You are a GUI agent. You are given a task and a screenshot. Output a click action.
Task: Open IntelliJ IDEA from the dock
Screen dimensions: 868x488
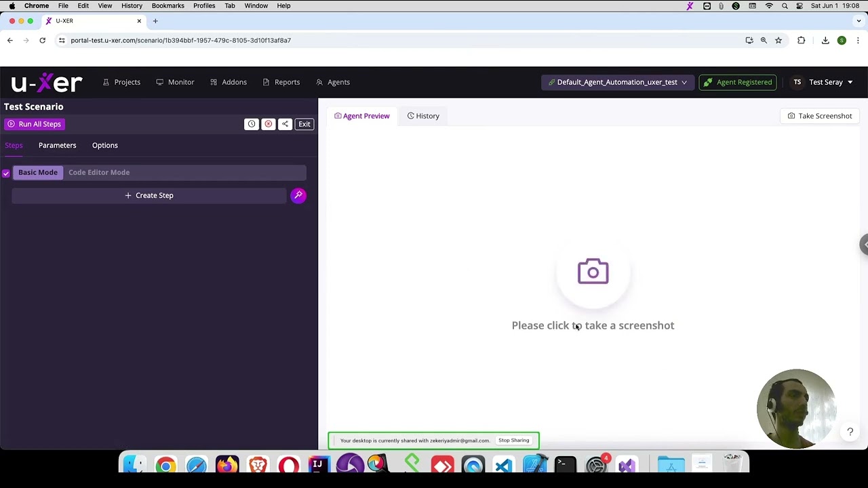coord(319,466)
